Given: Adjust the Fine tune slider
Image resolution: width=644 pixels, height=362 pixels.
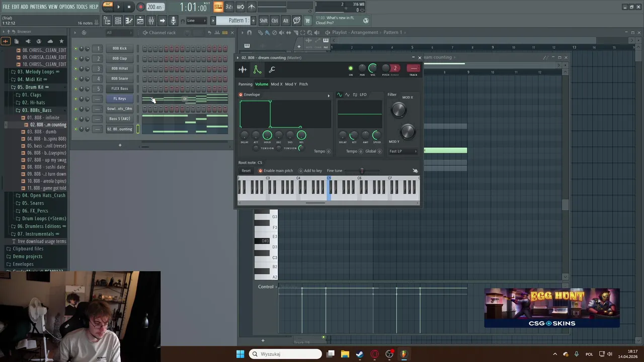Looking at the screenshot, I should 362,170.
